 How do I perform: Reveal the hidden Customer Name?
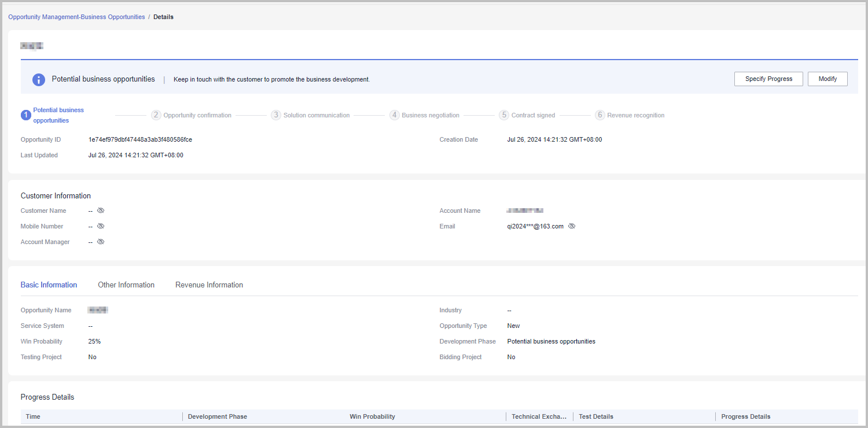click(101, 211)
